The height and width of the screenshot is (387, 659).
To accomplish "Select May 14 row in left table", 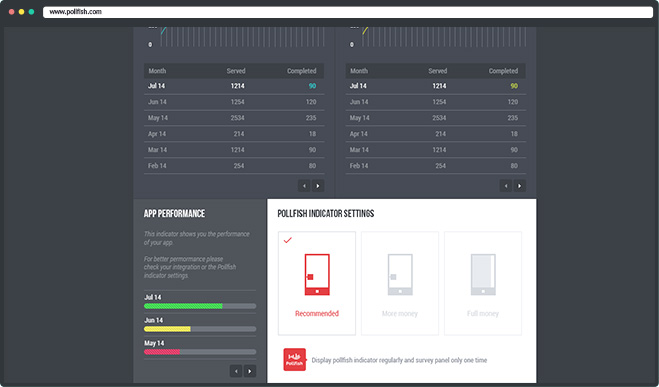I will pos(234,118).
